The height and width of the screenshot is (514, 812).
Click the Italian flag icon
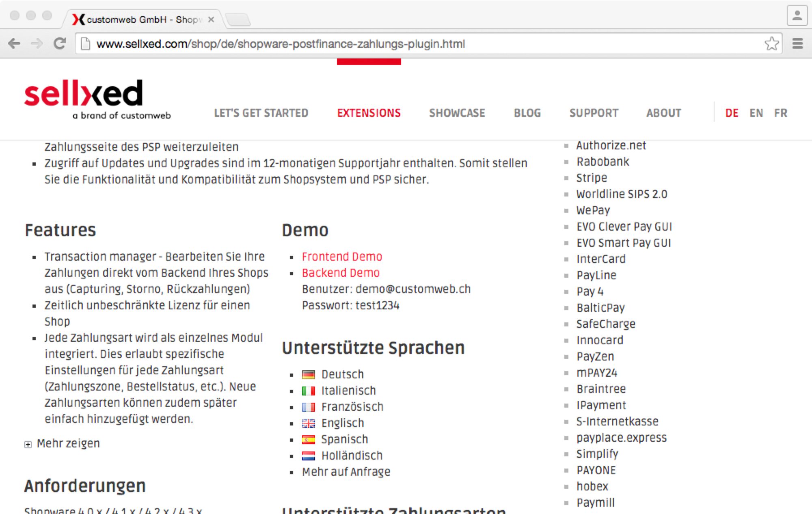(x=309, y=391)
